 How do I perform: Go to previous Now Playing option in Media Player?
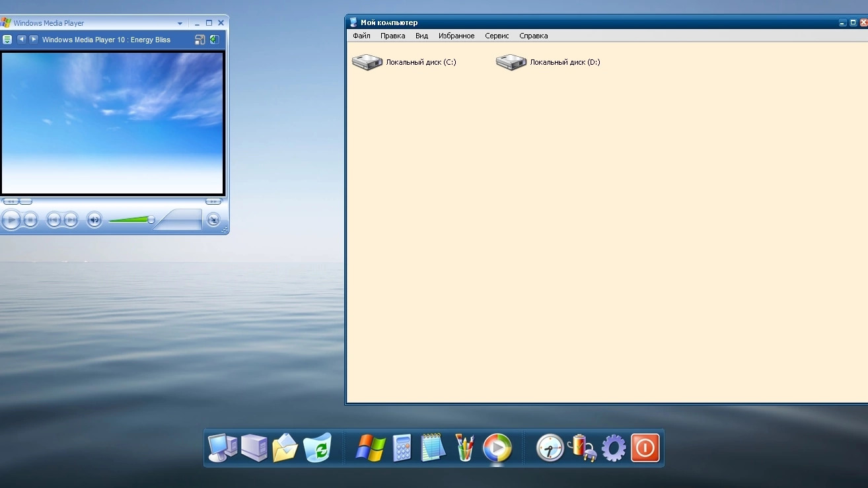22,40
